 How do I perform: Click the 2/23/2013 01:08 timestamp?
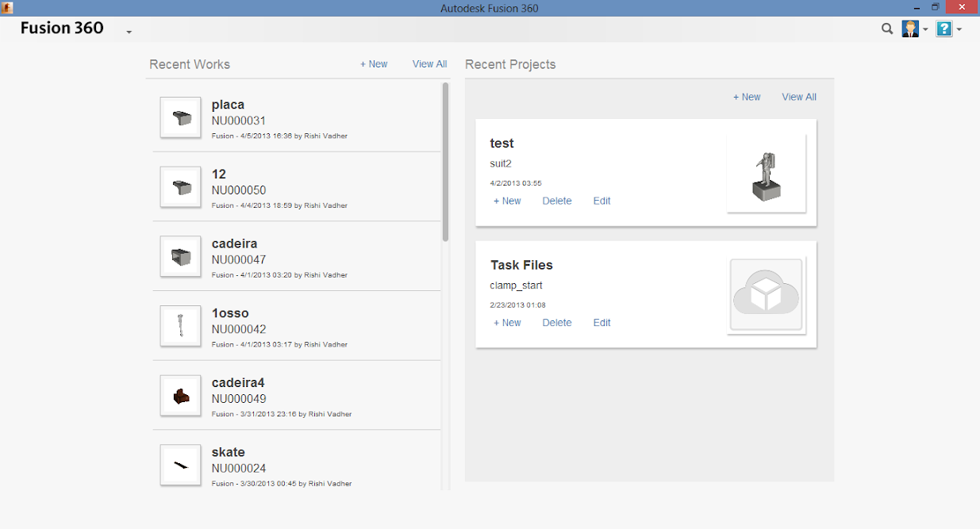[518, 305]
